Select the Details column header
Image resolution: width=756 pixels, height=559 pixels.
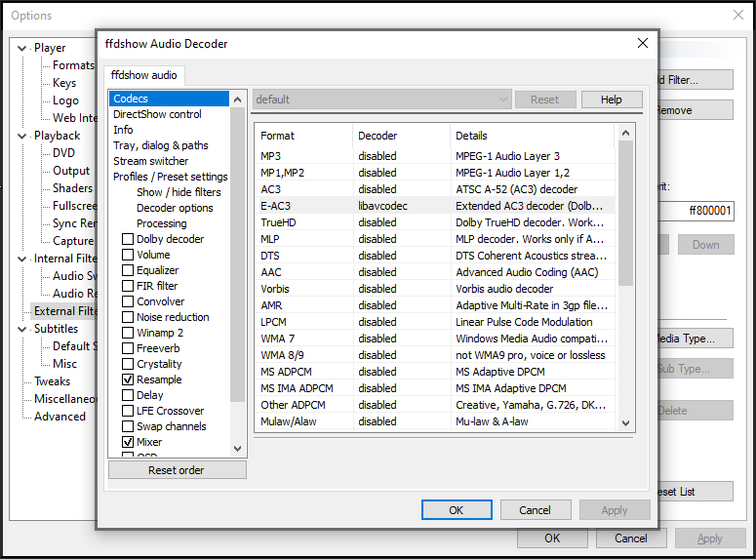533,136
